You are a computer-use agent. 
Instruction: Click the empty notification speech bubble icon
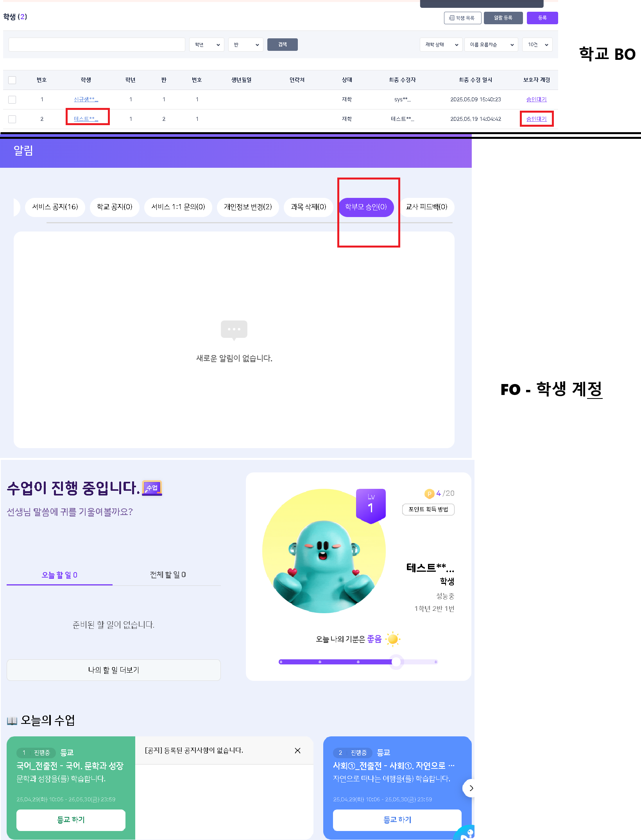point(234,330)
